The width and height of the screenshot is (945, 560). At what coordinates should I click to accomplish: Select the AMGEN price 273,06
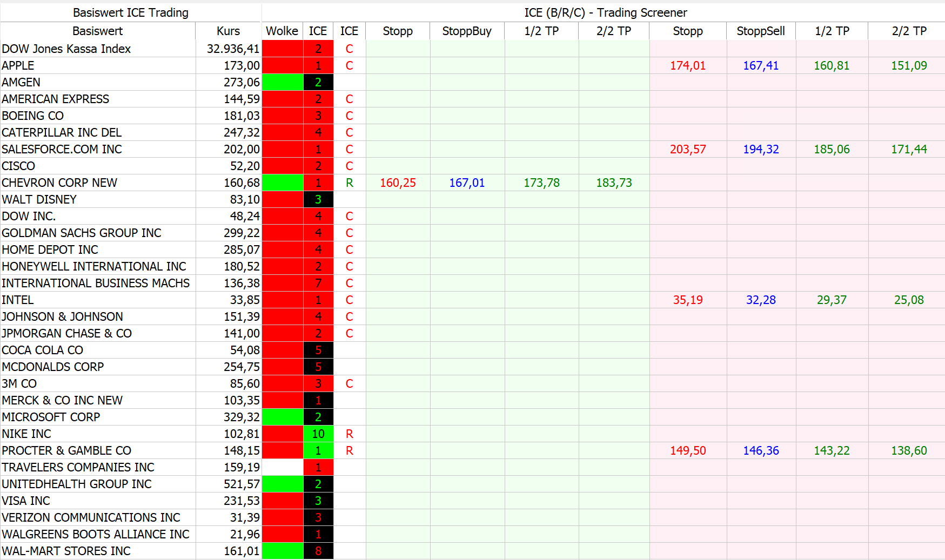[x=242, y=82]
